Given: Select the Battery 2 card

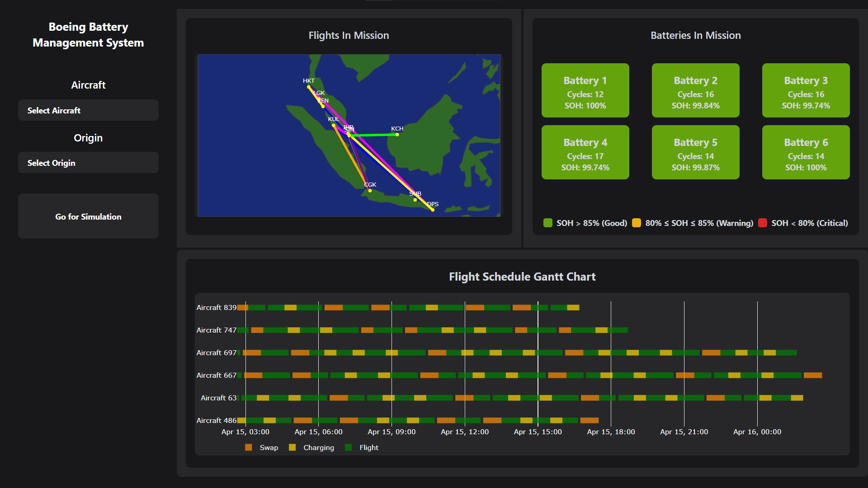Looking at the screenshot, I should (695, 90).
